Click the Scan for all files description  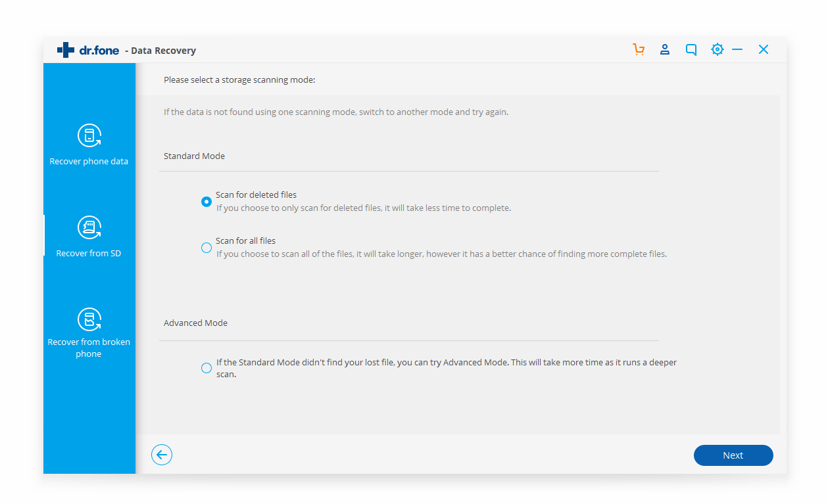point(441,254)
